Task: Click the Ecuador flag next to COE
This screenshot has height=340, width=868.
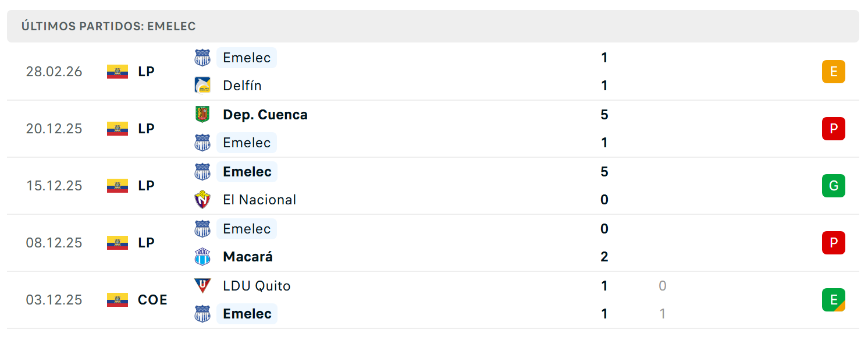Action: pos(118,300)
